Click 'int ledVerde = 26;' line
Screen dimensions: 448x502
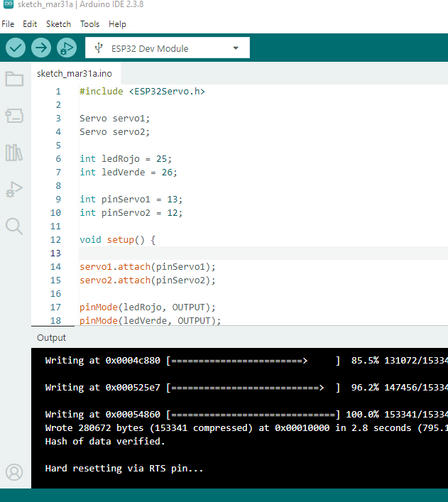pos(129,173)
